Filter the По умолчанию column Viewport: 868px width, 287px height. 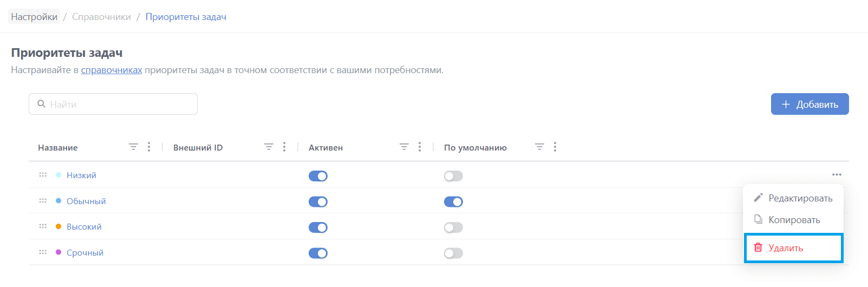(539, 147)
